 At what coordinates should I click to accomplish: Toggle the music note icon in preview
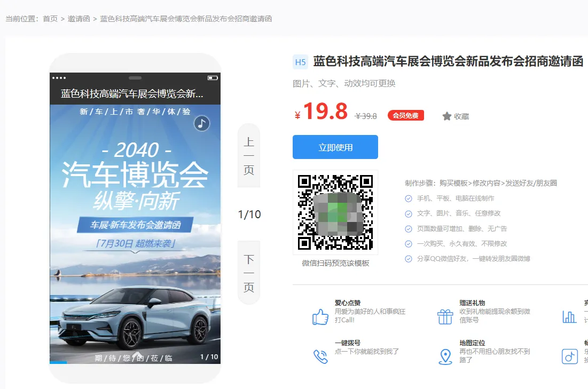tap(202, 123)
